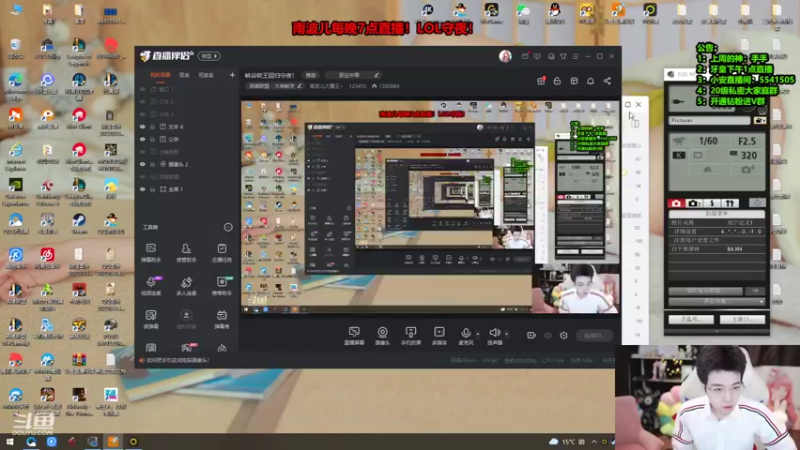Image resolution: width=800 pixels, height=450 pixels.
Task: Toggle lock on 摄像头 2 source
Action: pyautogui.click(x=153, y=164)
